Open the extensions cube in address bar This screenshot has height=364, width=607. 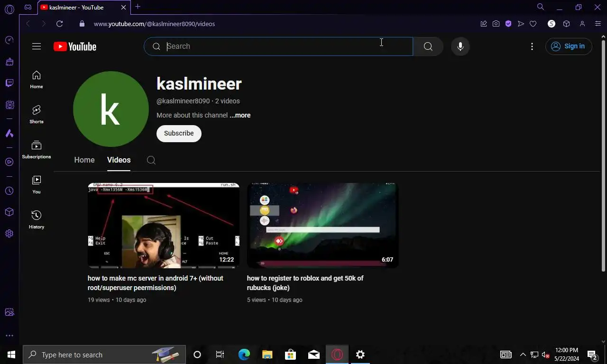click(566, 24)
